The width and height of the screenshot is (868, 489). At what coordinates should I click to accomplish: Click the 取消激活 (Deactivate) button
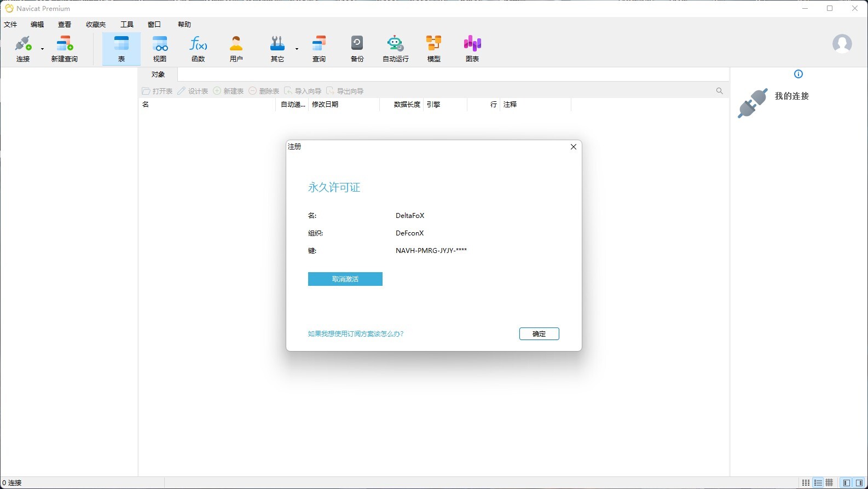(x=345, y=279)
